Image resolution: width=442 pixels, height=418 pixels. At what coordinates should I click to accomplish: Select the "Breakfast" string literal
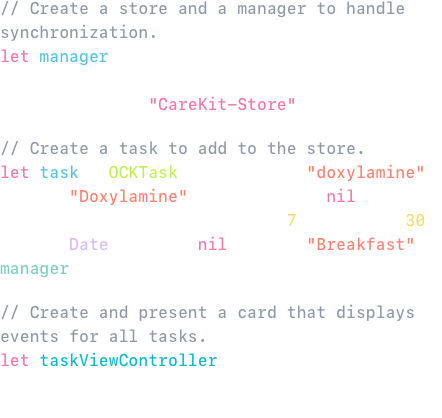point(360,245)
